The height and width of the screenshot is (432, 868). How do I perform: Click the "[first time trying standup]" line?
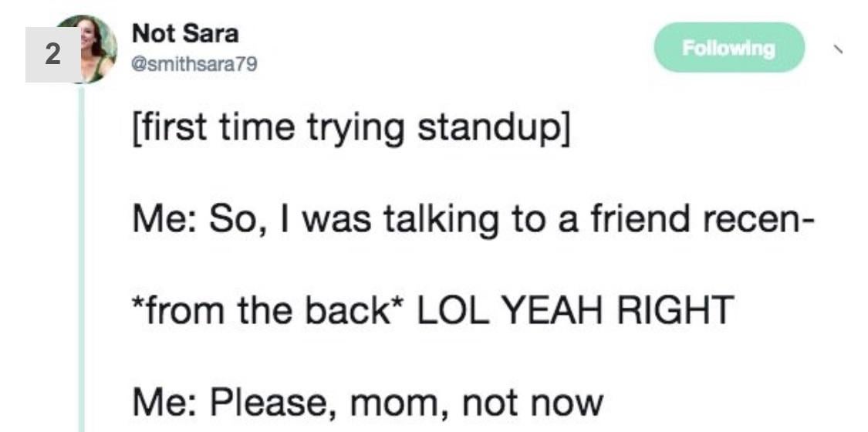pos(348,129)
